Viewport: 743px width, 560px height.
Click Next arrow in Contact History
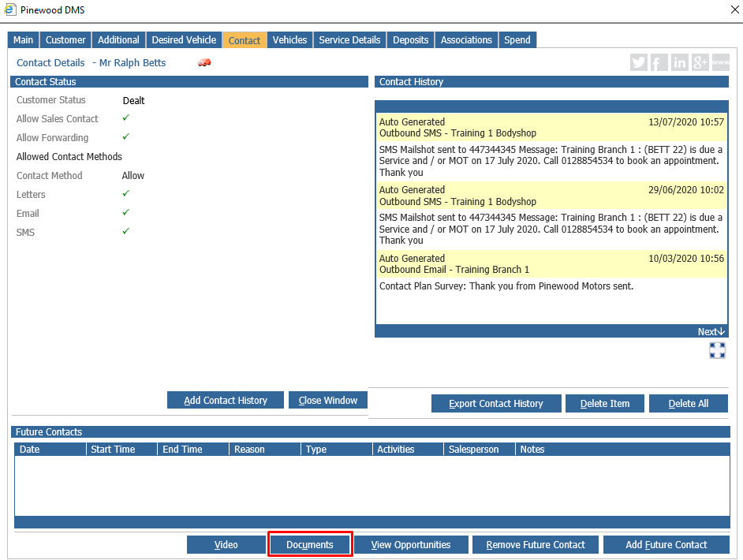point(711,331)
